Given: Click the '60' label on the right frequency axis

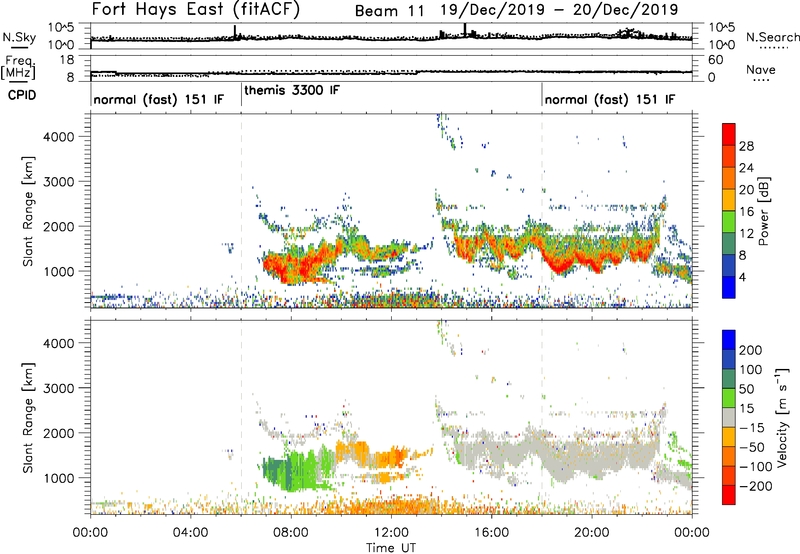Looking at the screenshot, I should click(715, 60).
